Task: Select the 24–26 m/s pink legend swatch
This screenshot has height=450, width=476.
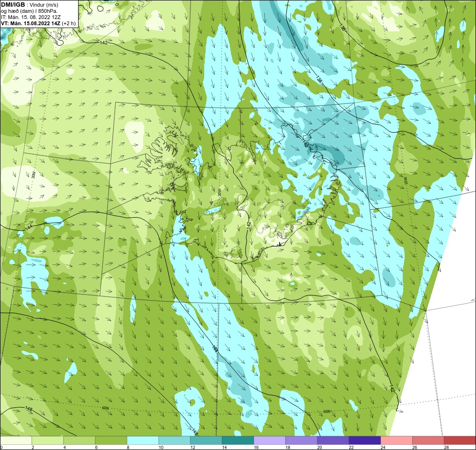Action: [x=397, y=440]
